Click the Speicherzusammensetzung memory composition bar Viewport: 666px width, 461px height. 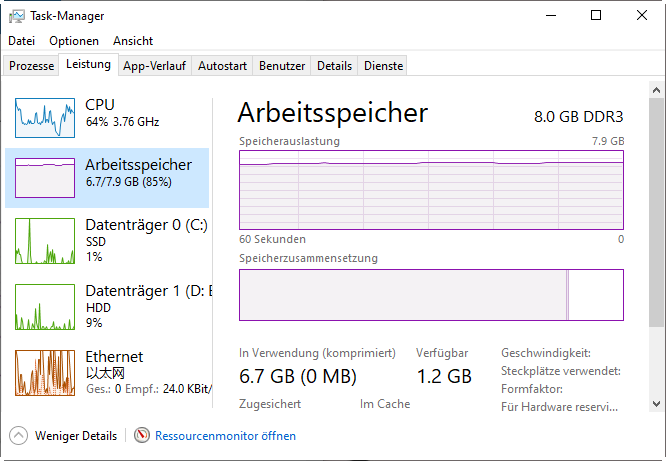coord(430,296)
